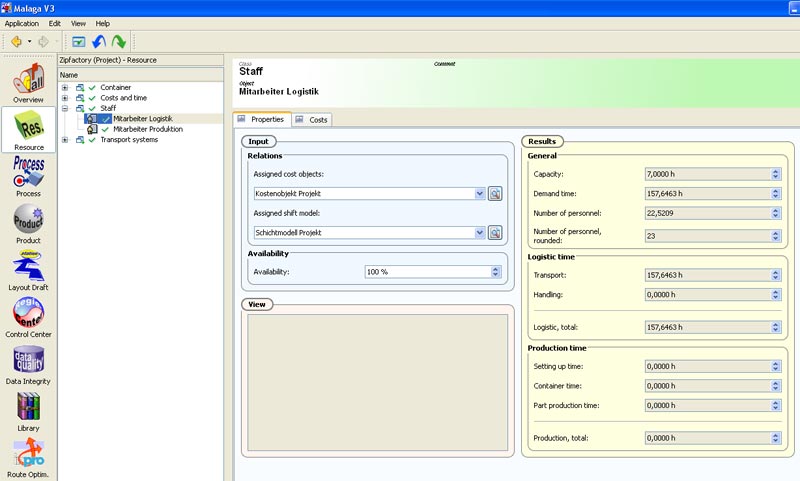800x481 pixels.
Task: Expand the Container tree node
Action: [x=65, y=88]
